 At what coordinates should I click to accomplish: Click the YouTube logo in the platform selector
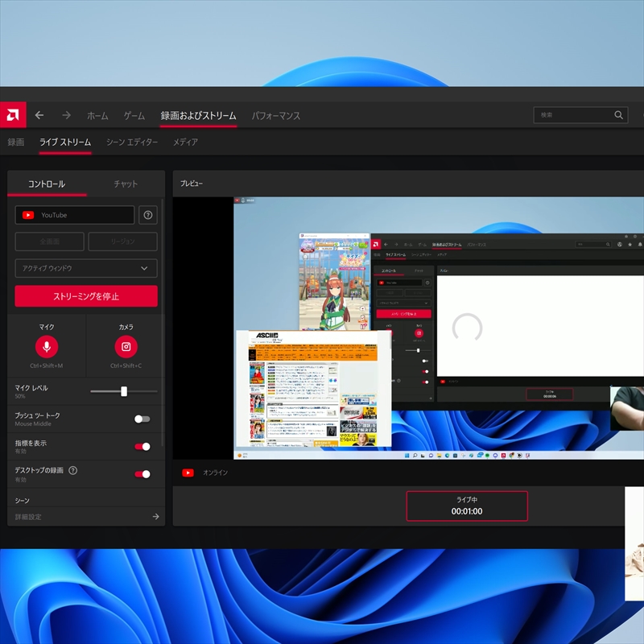click(x=28, y=215)
